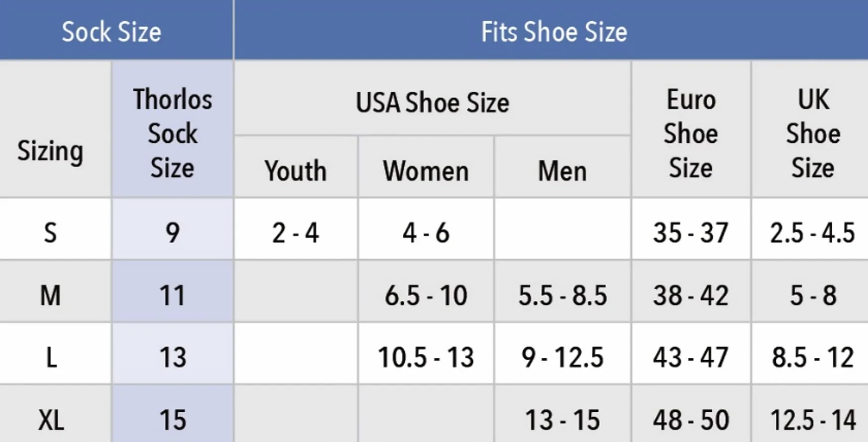Click the Fits Shoe Size header
Viewport: 868px width, 442px height.
(552, 30)
